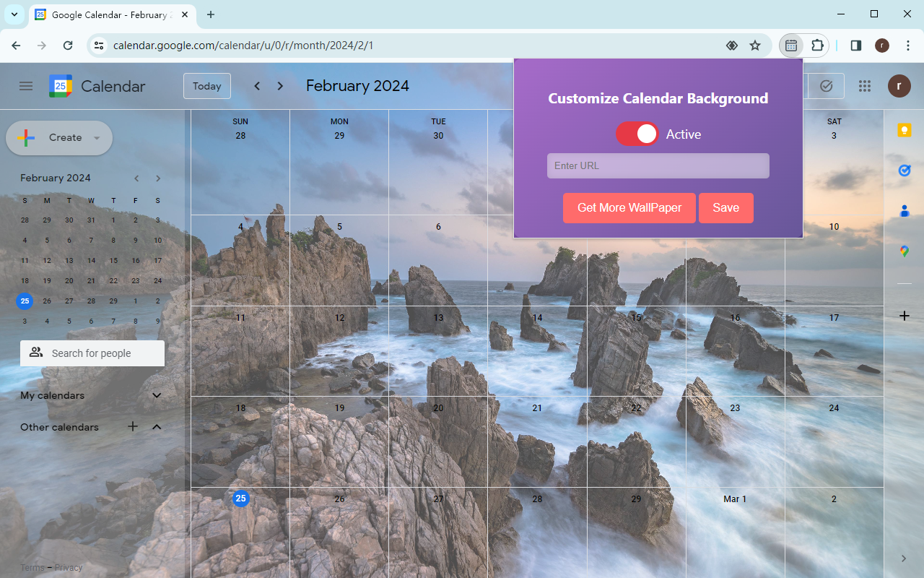Open the Tasks checkmark view icon
Image resolution: width=924 pixels, height=578 pixels.
pos(827,86)
